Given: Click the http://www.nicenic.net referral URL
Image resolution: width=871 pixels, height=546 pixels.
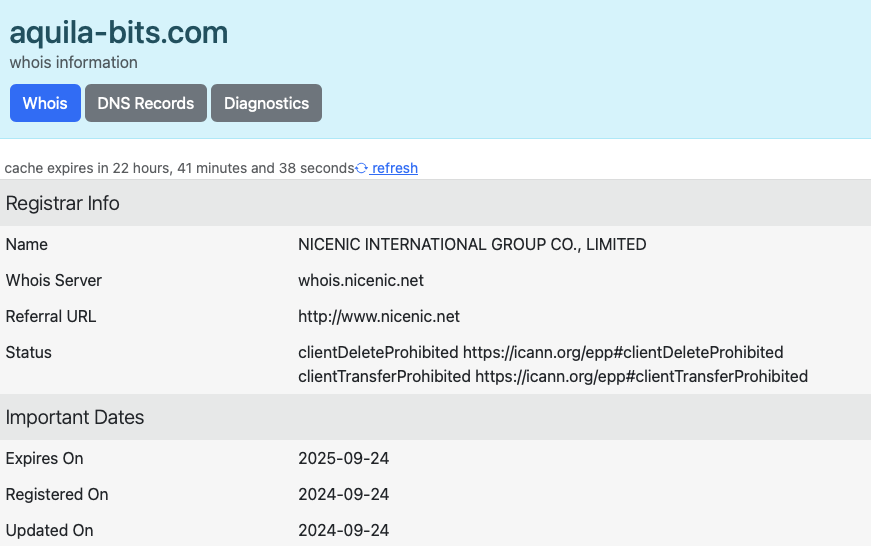Looking at the screenshot, I should [x=379, y=316].
